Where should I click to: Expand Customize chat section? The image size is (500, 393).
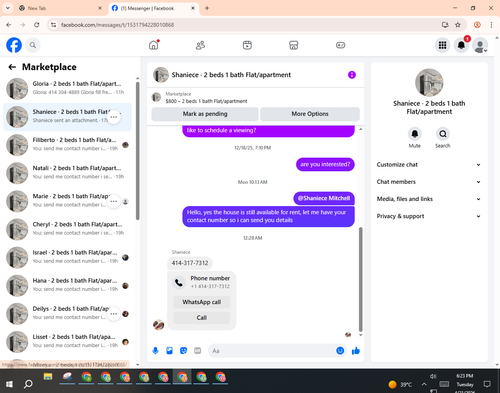pyautogui.click(x=429, y=165)
